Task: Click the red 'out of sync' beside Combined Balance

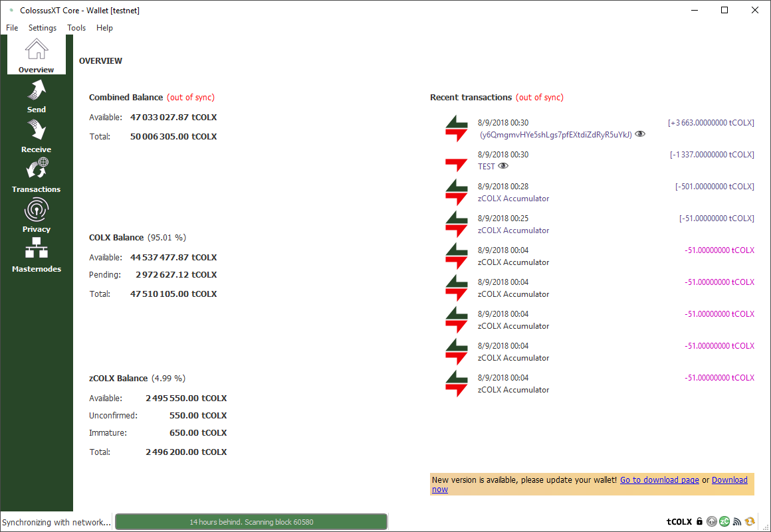Action: 191,97
